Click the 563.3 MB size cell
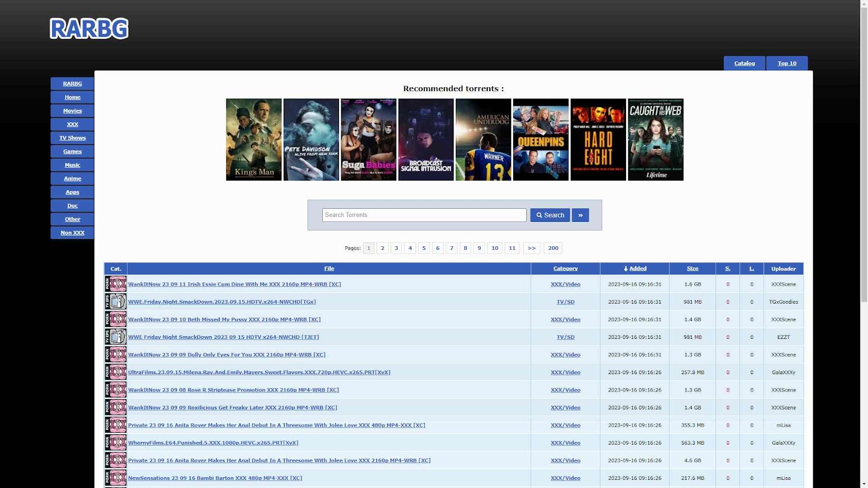The width and height of the screenshot is (868, 488). [693, 443]
